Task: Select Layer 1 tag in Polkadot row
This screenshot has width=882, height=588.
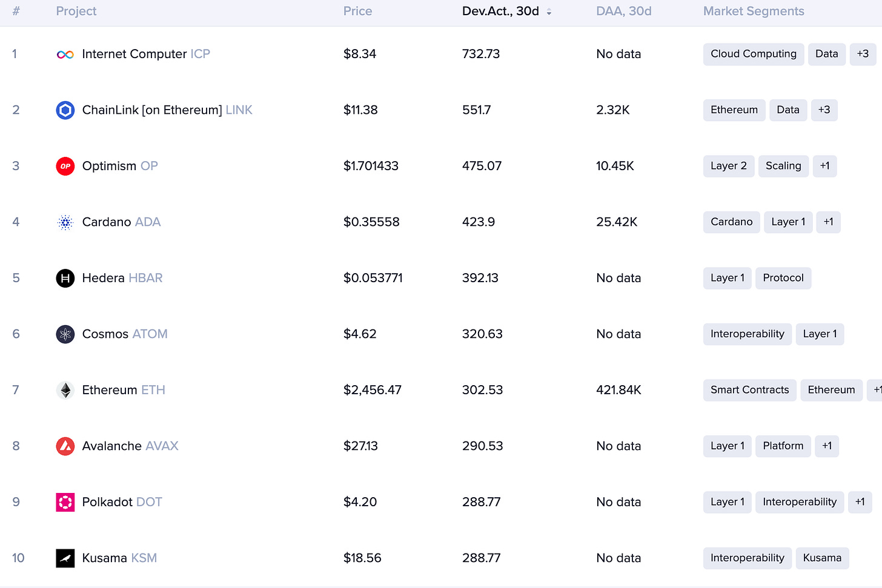Action: (728, 502)
